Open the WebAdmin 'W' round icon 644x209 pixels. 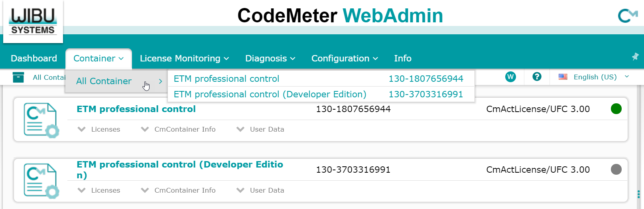510,77
